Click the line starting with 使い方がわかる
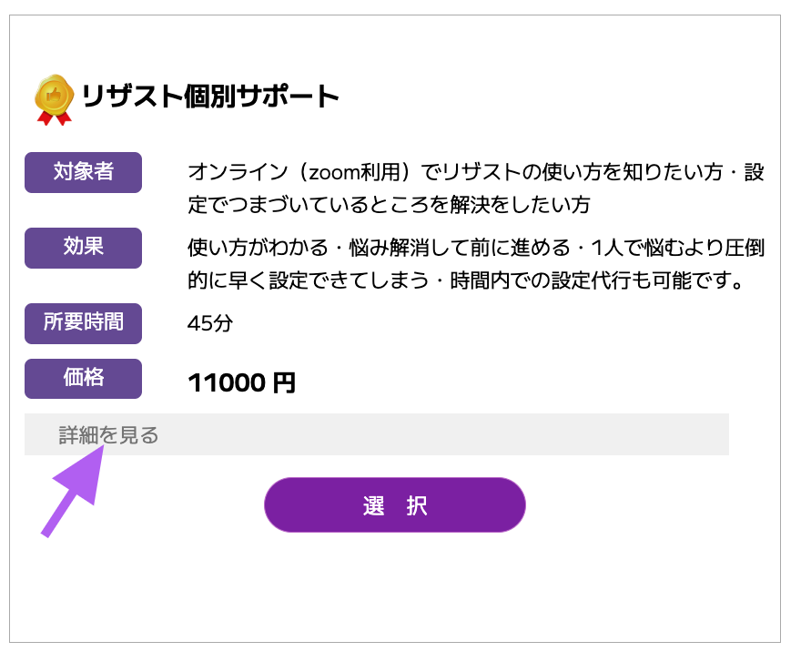801x672 pixels. tap(475, 248)
